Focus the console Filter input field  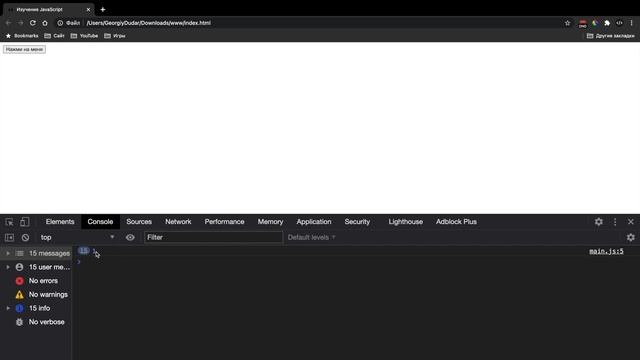(213, 237)
